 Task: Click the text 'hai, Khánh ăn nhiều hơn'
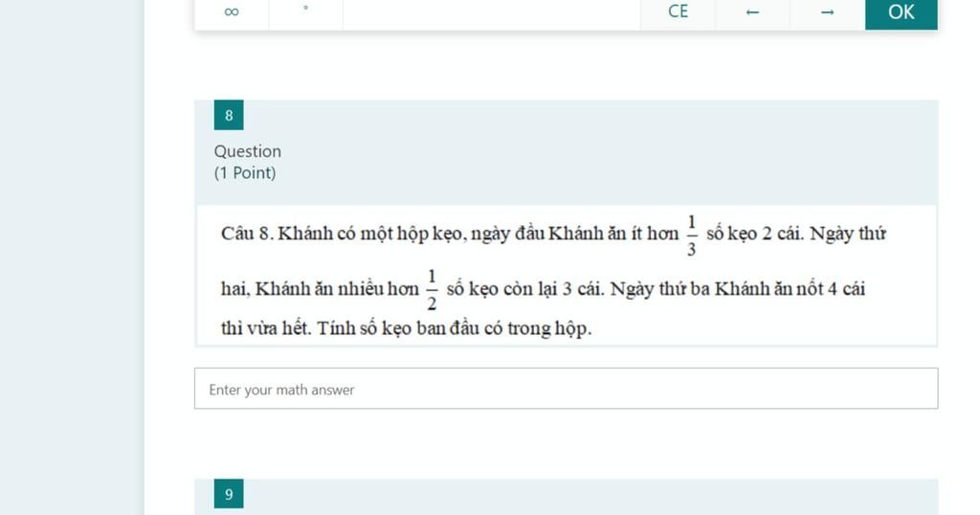(x=320, y=289)
